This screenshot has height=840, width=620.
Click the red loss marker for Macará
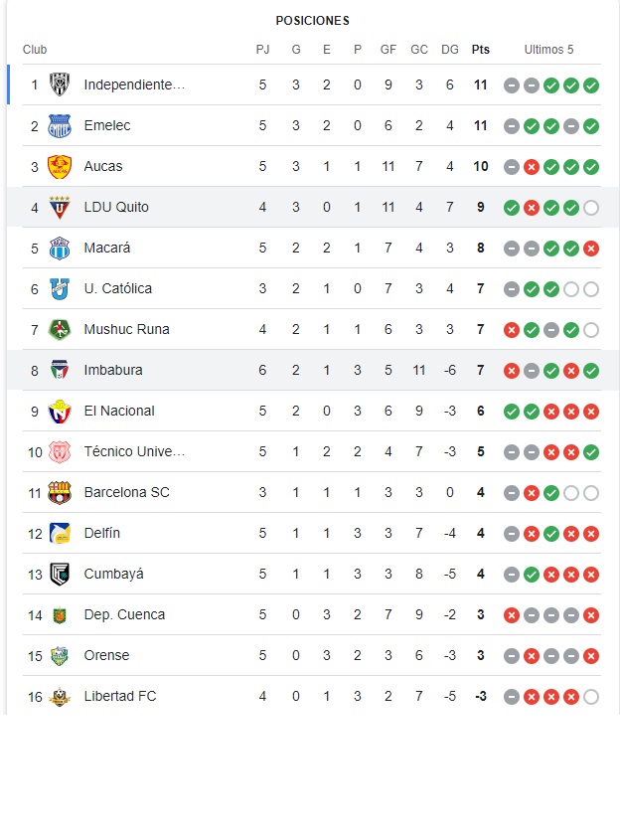[590, 248]
